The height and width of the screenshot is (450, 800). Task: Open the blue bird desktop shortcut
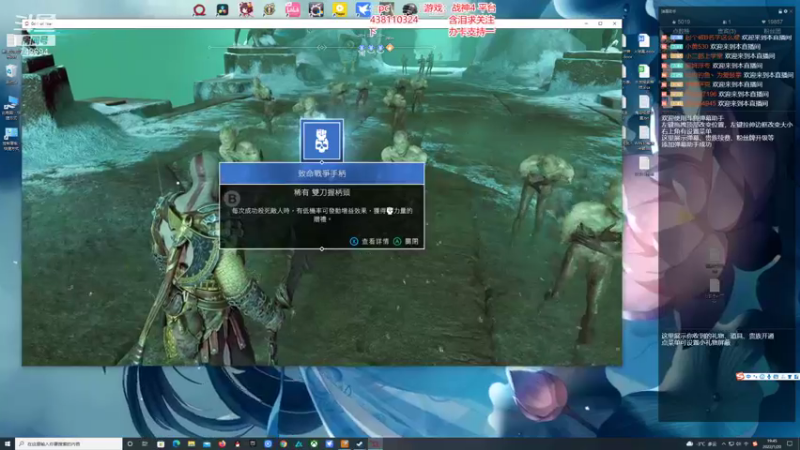click(x=363, y=10)
